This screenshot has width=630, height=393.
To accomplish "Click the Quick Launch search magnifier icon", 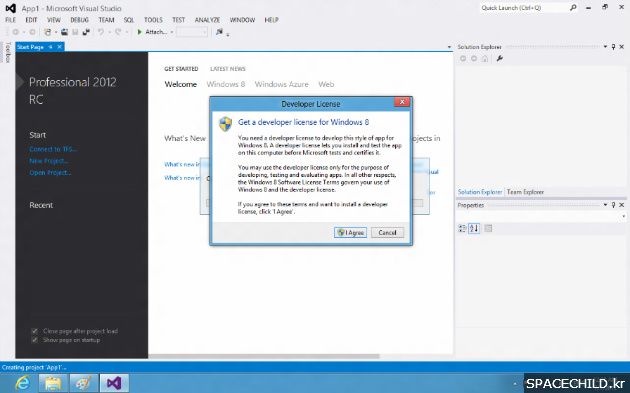I will coord(573,8).
